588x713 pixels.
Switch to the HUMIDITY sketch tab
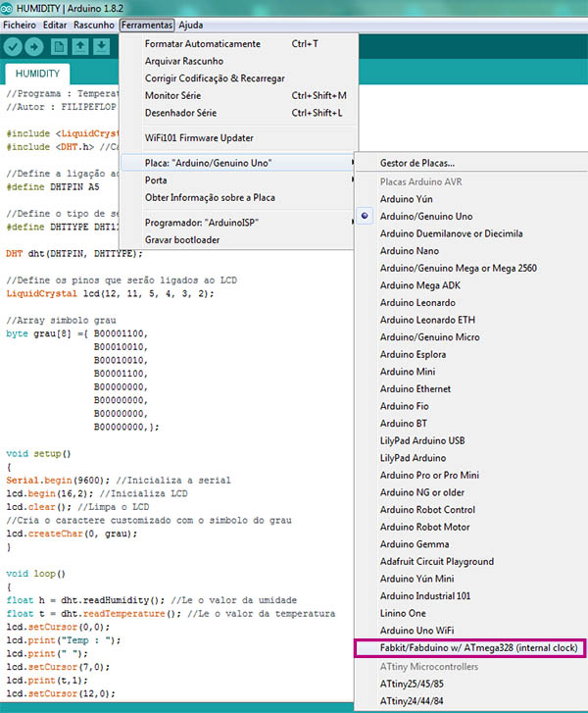pos(37,74)
